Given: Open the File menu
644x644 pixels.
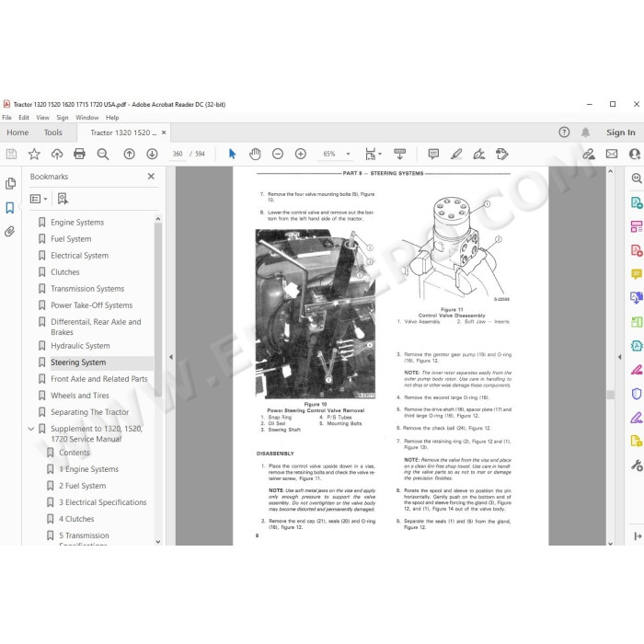Looking at the screenshot, I should pos(7,118).
